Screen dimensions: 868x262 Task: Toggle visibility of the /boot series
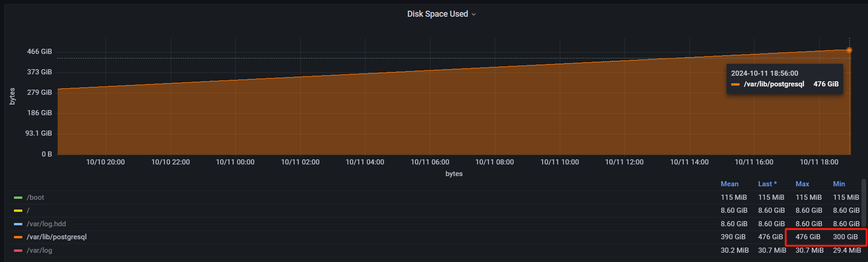[35, 197]
